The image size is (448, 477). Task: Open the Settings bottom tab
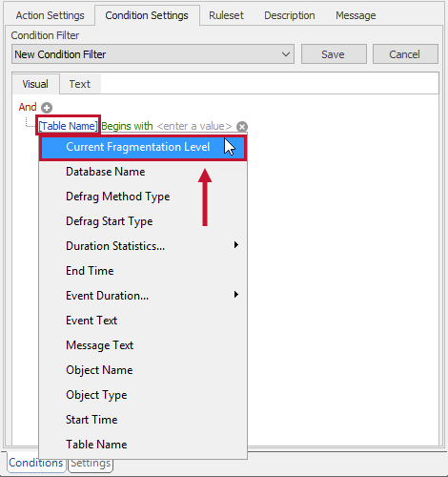pyautogui.click(x=91, y=464)
